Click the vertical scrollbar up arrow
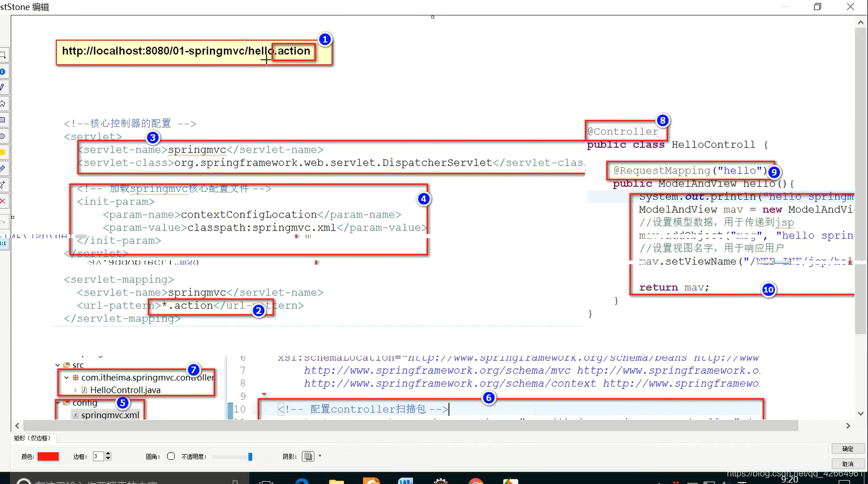This screenshot has height=484, width=868. 861,23
